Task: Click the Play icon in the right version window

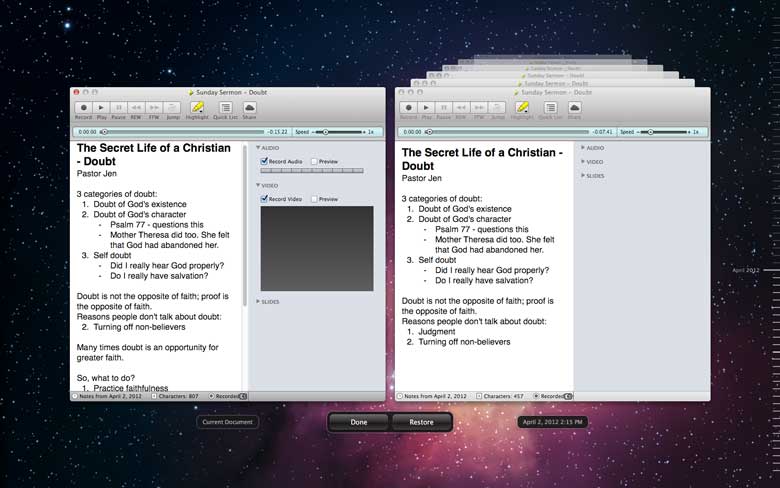Action: coord(427,107)
